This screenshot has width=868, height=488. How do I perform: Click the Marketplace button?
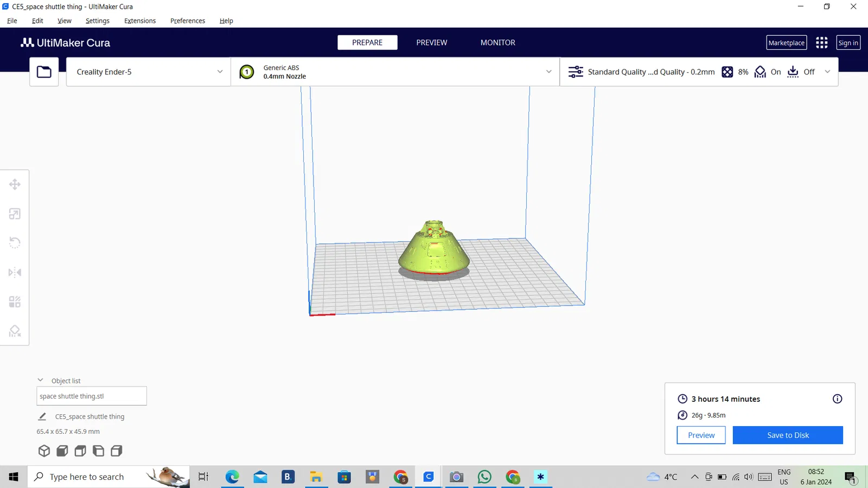[787, 43]
